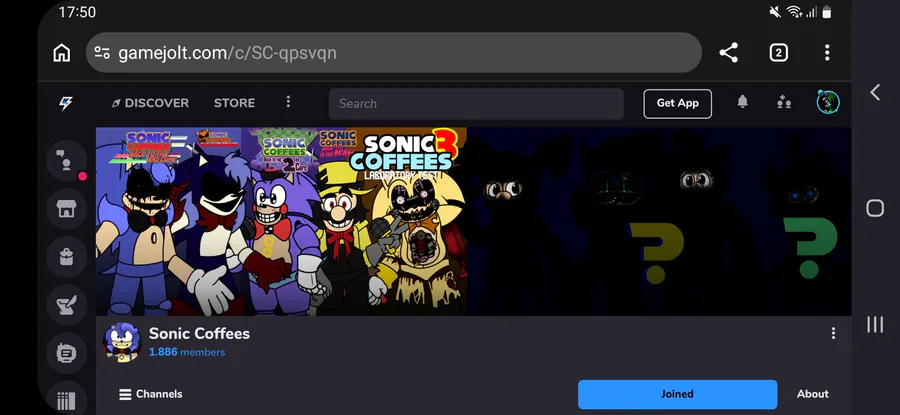Open friends list icon
The image size is (900, 415).
tap(783, 103)
